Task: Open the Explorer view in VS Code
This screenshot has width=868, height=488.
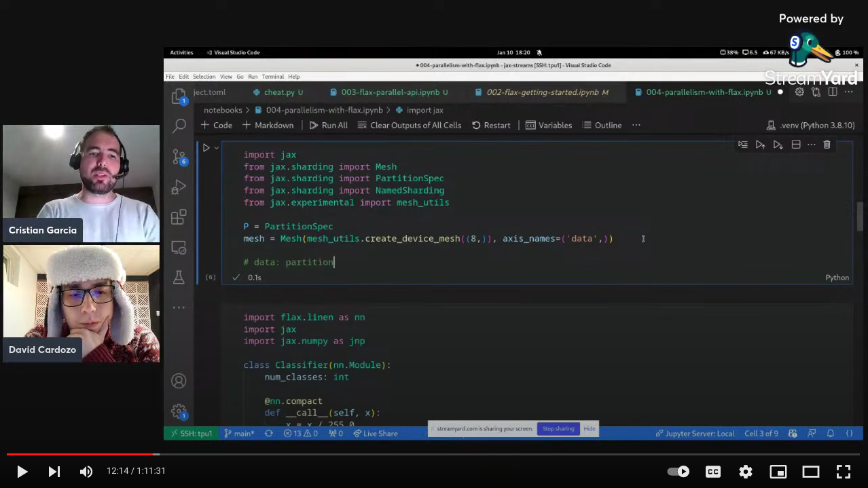Action: click(x=179, y=96)
